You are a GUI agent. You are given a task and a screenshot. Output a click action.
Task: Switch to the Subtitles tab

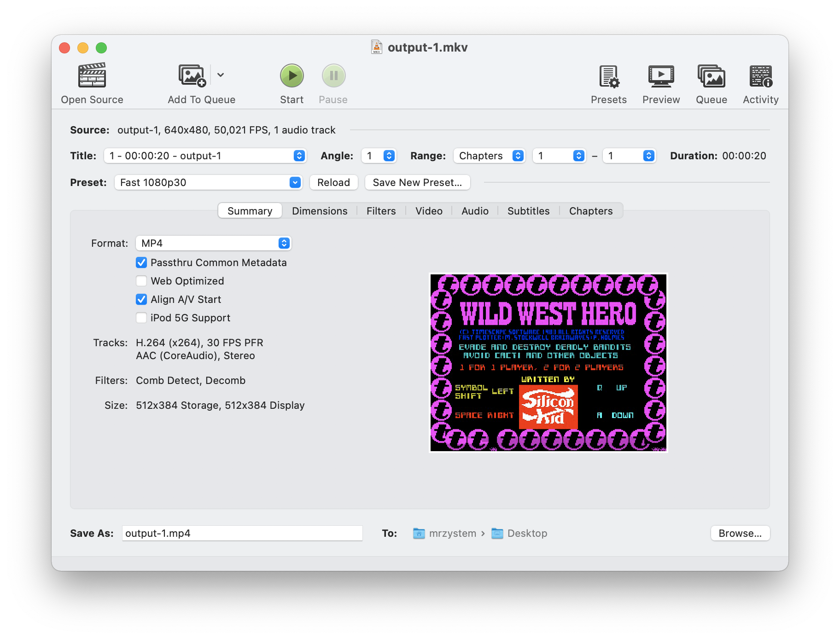(528, 211)
